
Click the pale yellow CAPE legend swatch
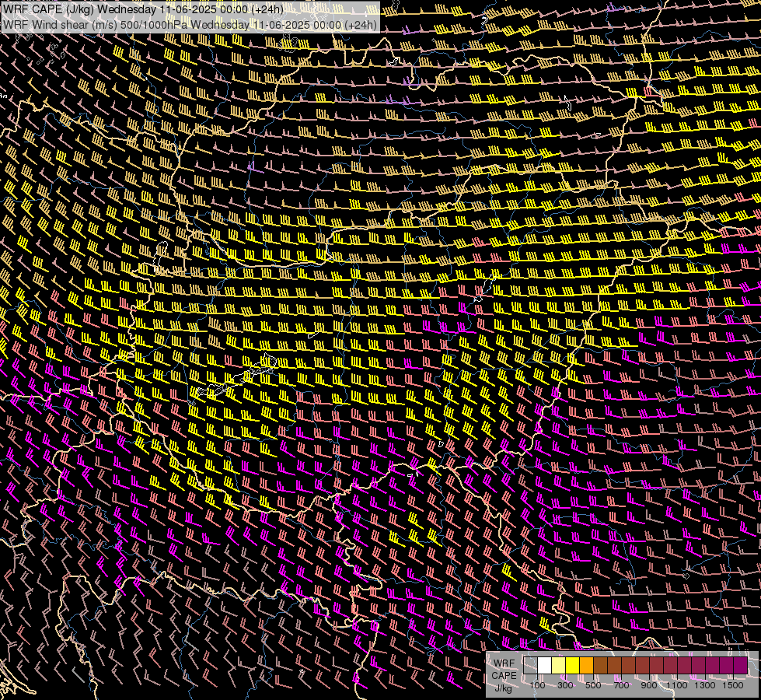point(559,666)
